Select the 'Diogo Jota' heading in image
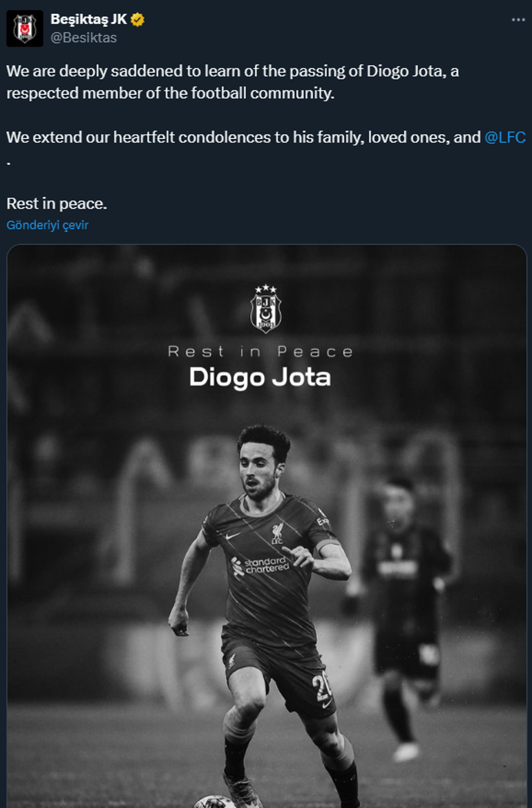The image size is (532, 808). (x=260, y=377)
